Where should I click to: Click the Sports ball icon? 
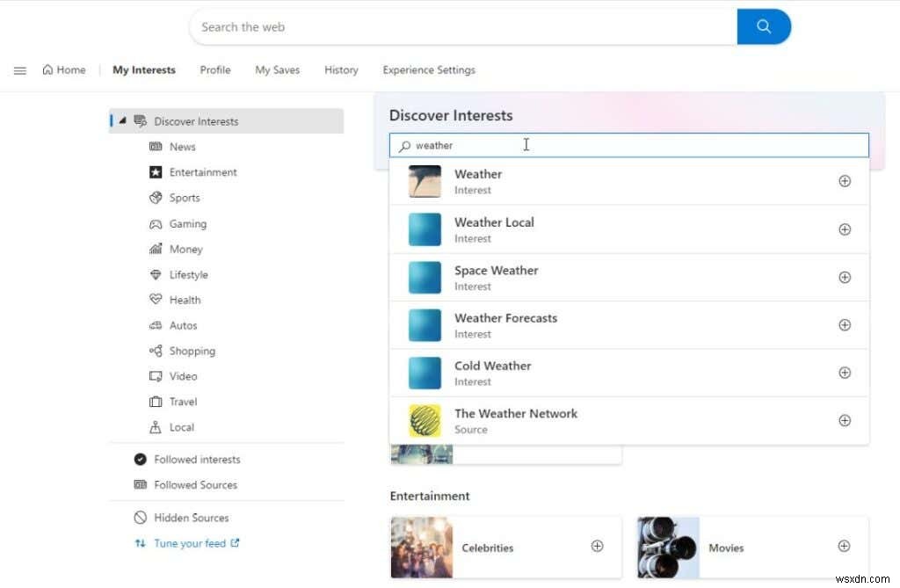(156, 198)
